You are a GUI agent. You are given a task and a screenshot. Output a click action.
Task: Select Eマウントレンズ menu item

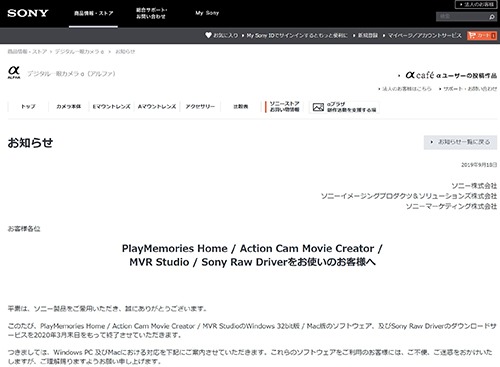coord(111,106)
